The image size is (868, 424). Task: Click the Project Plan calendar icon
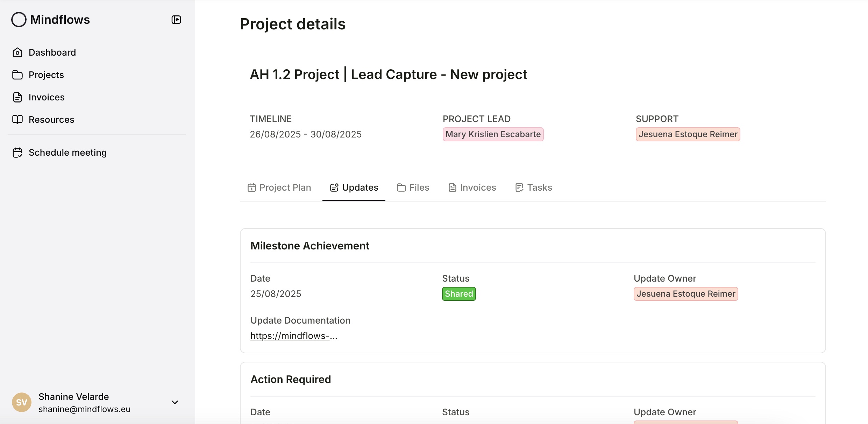[x=252, y=187]
